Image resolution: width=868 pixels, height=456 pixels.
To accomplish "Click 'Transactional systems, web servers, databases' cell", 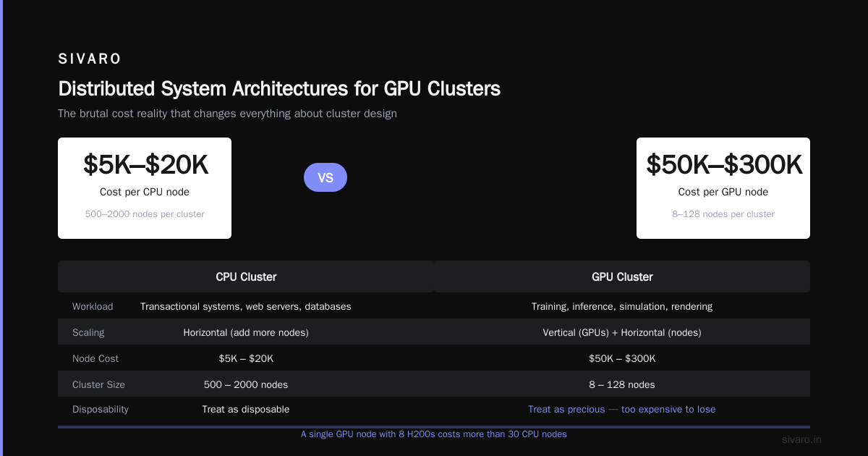I will pos(246,306).
